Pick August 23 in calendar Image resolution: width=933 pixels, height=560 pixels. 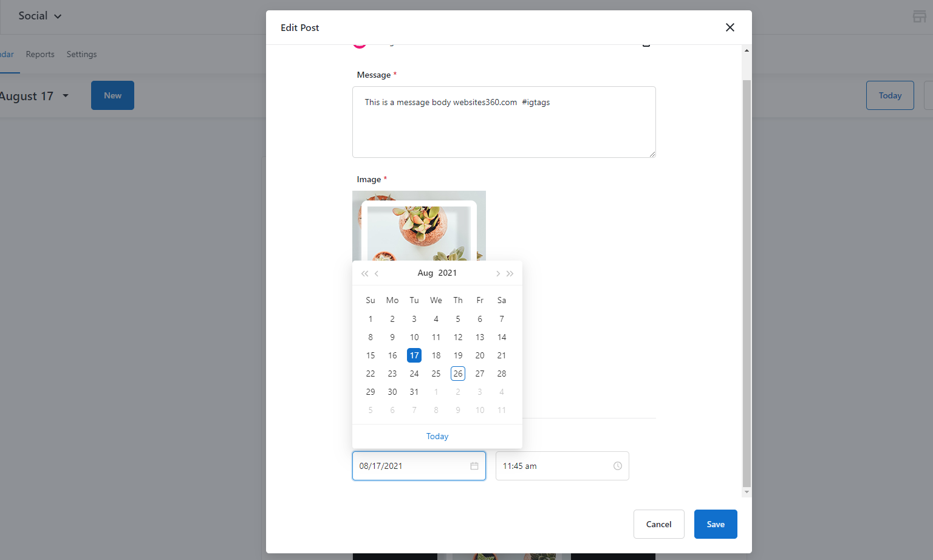pos(392,374)
